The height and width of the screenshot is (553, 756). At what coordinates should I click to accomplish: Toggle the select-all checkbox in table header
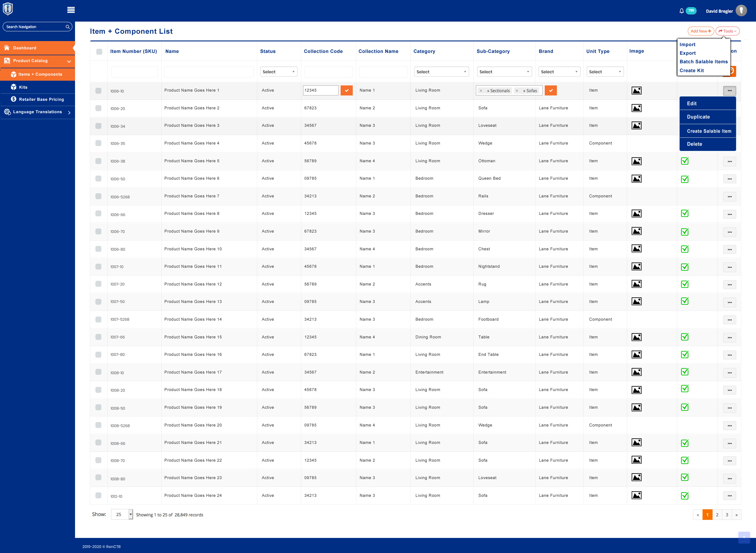pyautogui.click(x=99, y=51)
